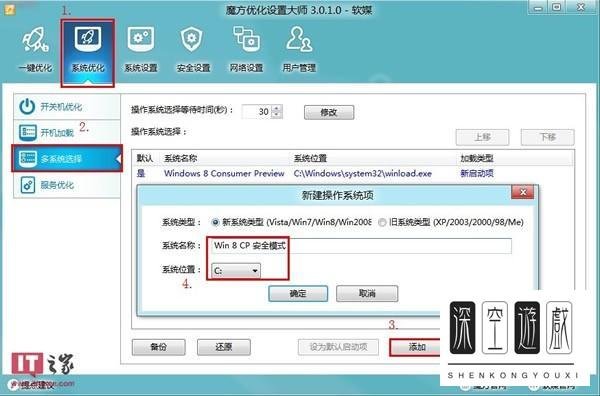
Task: Click the 服务优化 sidebar icon
Action: [x=28, y=185]
